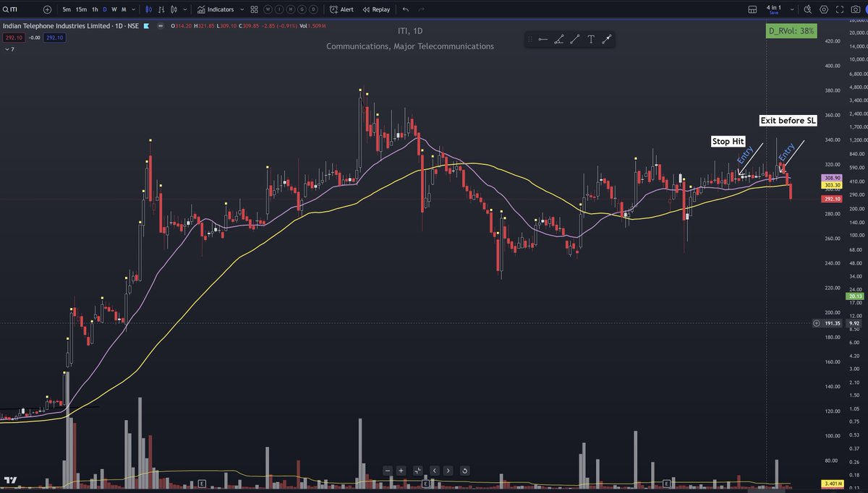Open symbol search for ITI
Screen dimensions: 868x493
(10, 9)
